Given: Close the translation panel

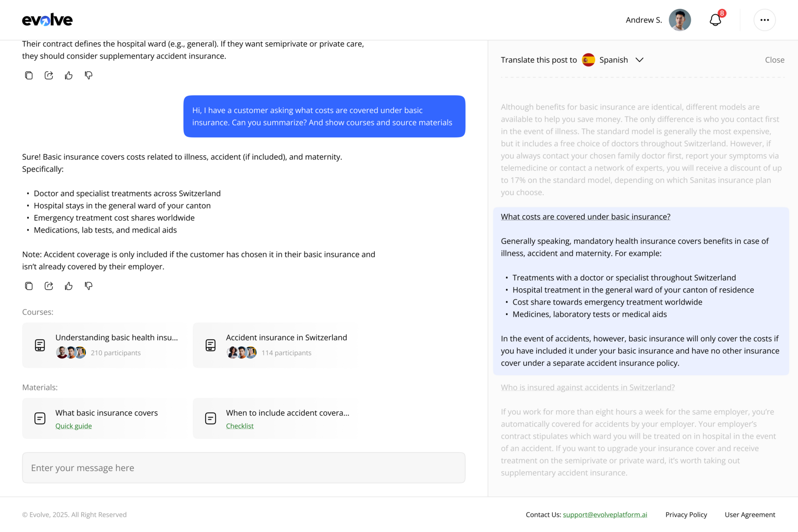Looking at the screenshot, I should tap(774, 60).
